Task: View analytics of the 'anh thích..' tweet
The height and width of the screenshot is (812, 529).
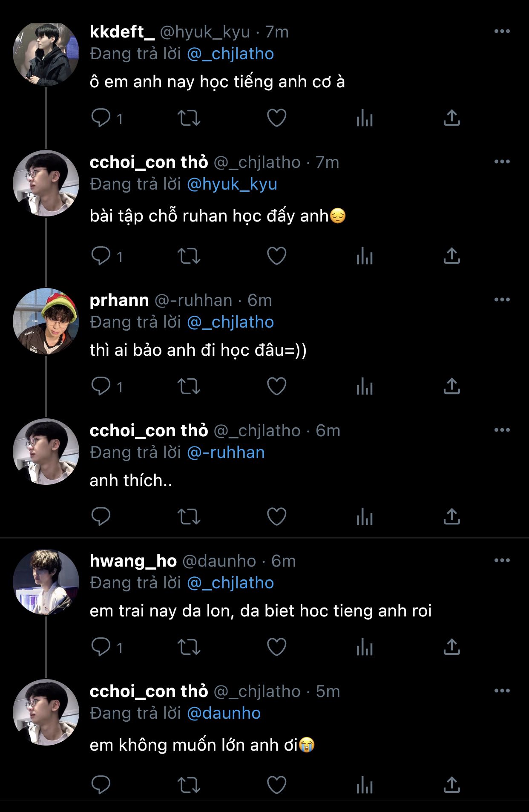Action: pos(364,517)
